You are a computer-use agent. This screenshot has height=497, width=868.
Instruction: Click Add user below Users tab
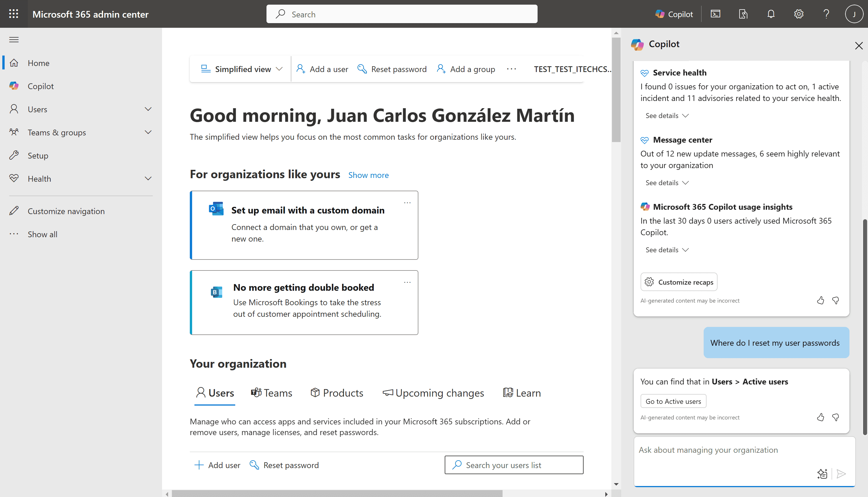(217, 465)
